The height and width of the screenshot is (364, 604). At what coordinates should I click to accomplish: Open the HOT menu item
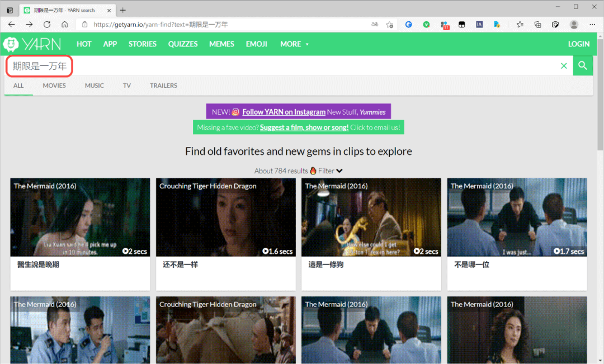84,44
